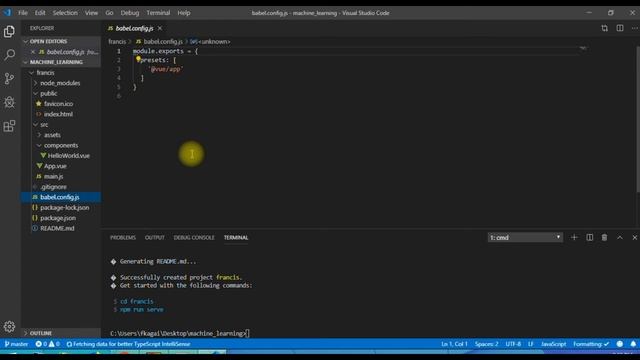Click the Formatting status item

tap(591, 344)
